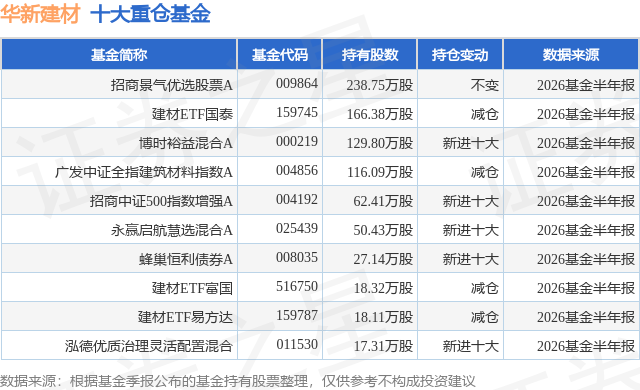Select 广发中证全指建筑材料指数A row name
Screen dimensions: 640x390
pos(144,172)
